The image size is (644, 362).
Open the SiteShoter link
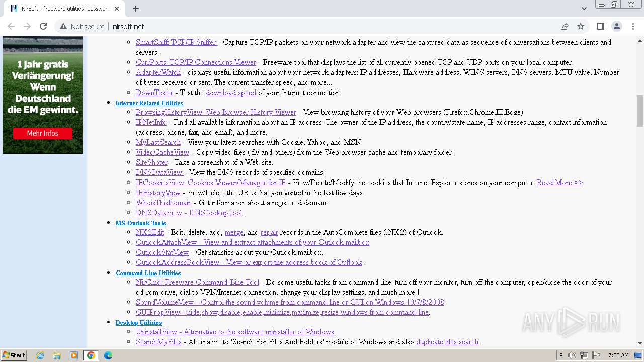151,162
